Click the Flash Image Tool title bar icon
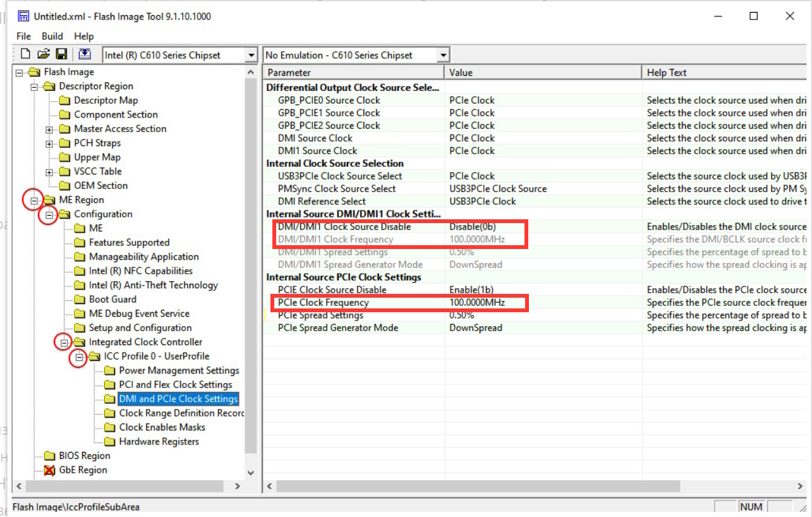 (x=23, y=16)
